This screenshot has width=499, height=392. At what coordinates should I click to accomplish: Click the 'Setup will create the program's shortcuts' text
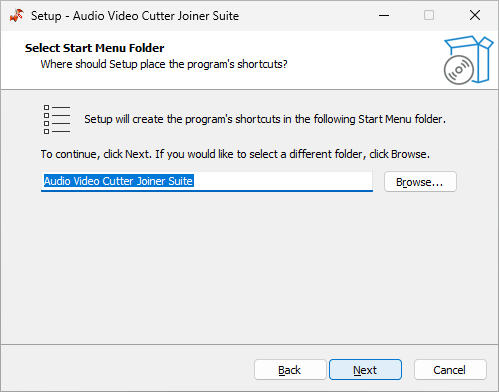click(265, 119)
